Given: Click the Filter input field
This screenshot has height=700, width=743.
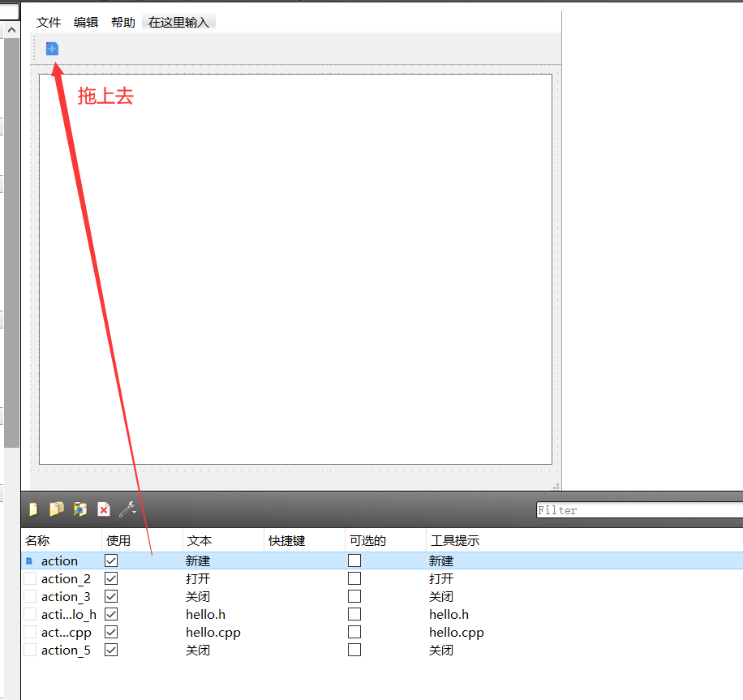Looking at the screenshot, I should (x=640, y=510).
